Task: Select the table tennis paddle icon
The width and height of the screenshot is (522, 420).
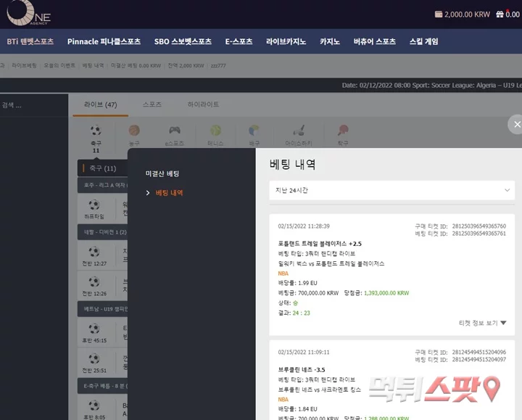Action: [x=343, y=131]
